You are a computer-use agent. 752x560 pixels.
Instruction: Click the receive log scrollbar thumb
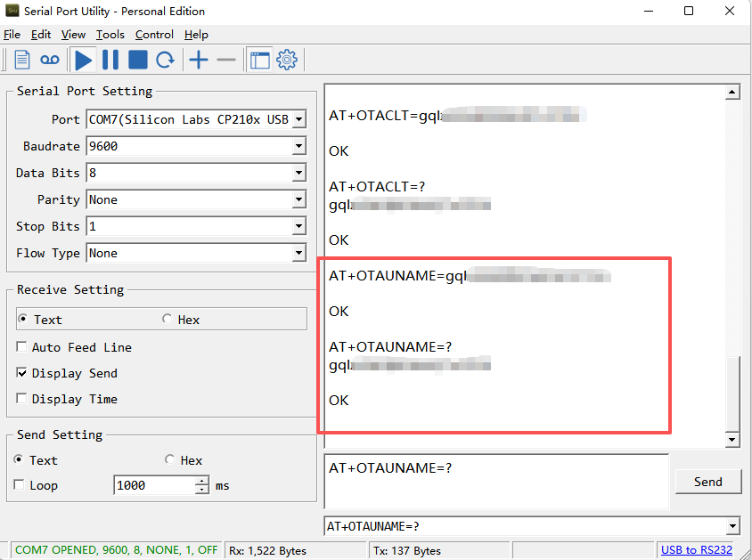pyautogui.click(x=732, y=394)
